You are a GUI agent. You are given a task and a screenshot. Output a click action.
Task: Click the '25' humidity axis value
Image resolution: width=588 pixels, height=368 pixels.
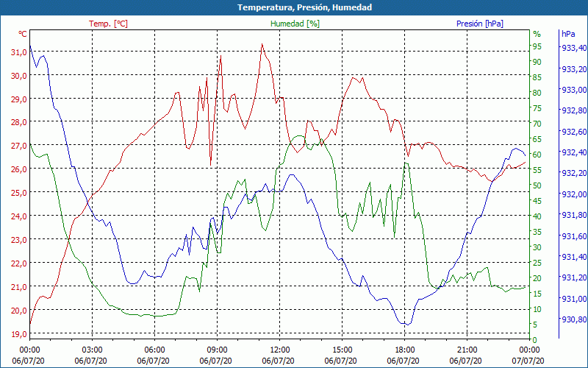click(x=537, y=263)
